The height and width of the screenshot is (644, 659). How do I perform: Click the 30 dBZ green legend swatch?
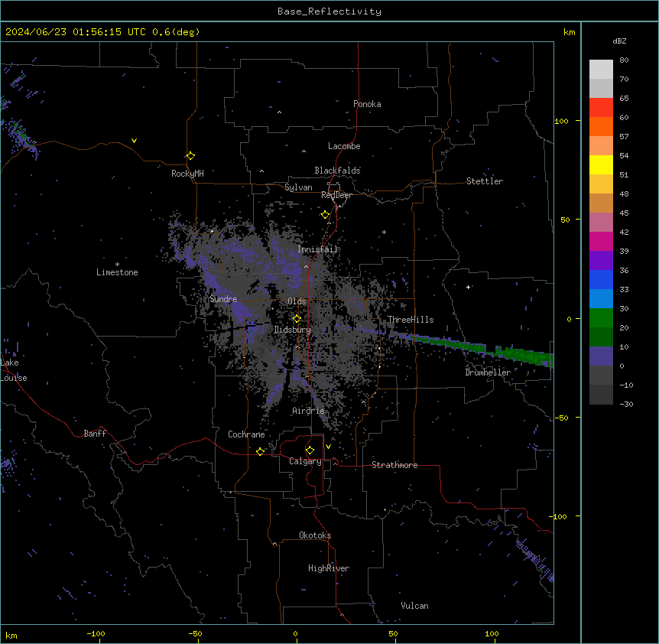(601, 318)
